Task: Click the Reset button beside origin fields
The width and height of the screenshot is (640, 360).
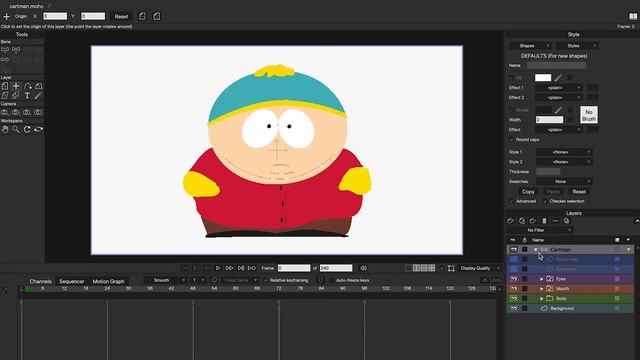Action: pos(121,16)
